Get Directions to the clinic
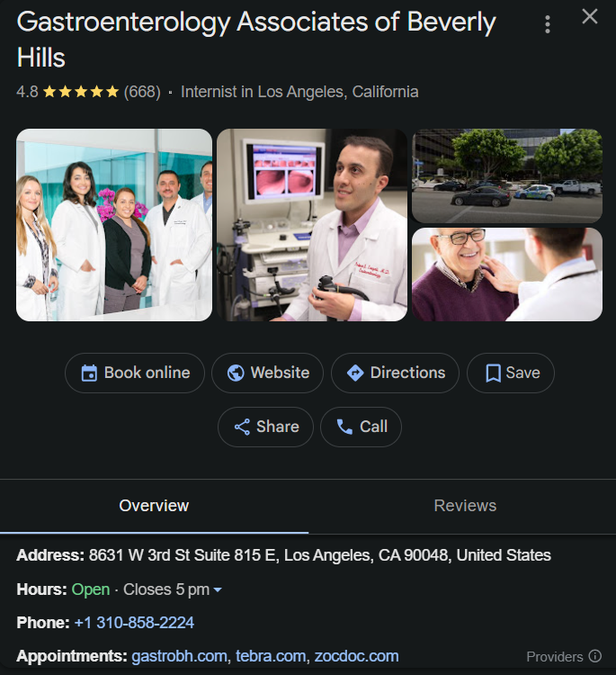This screenshot has width=616, height=675. pos(395,373)
